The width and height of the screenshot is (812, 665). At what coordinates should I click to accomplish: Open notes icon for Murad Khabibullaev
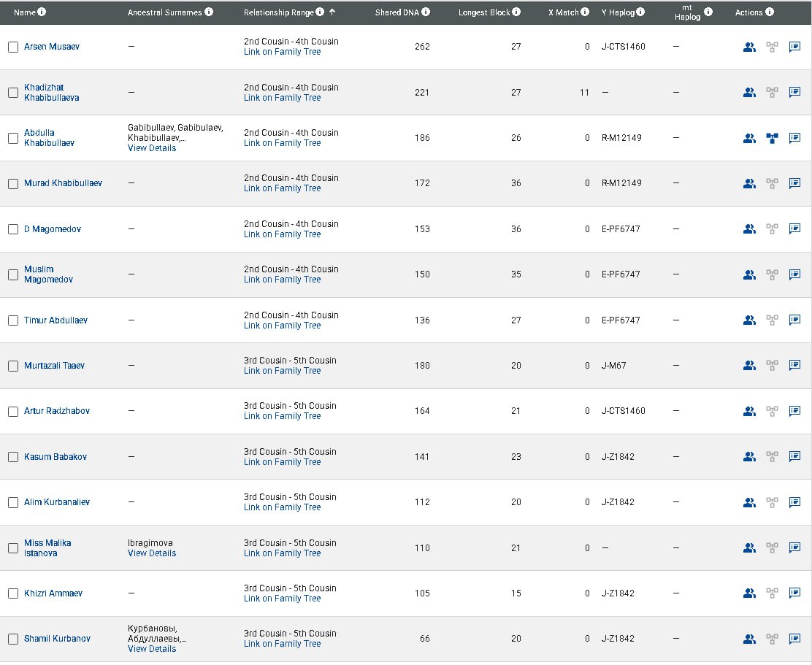pos(795,183)
